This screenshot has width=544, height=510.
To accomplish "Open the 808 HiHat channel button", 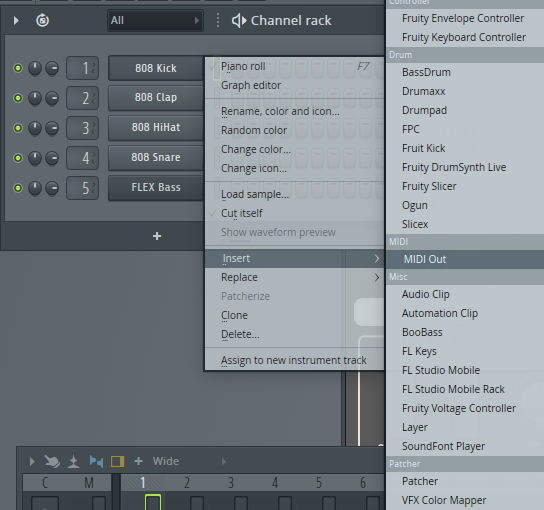I will 156,127.
